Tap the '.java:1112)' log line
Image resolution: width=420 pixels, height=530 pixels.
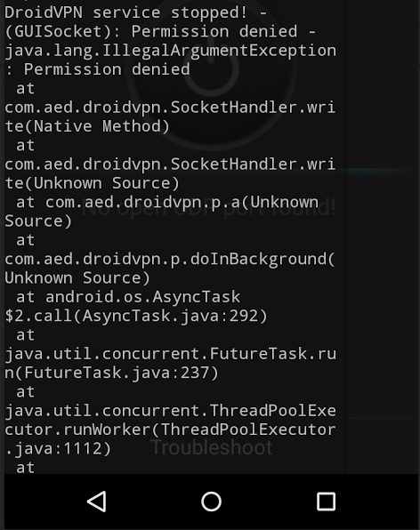coord(58,449)
